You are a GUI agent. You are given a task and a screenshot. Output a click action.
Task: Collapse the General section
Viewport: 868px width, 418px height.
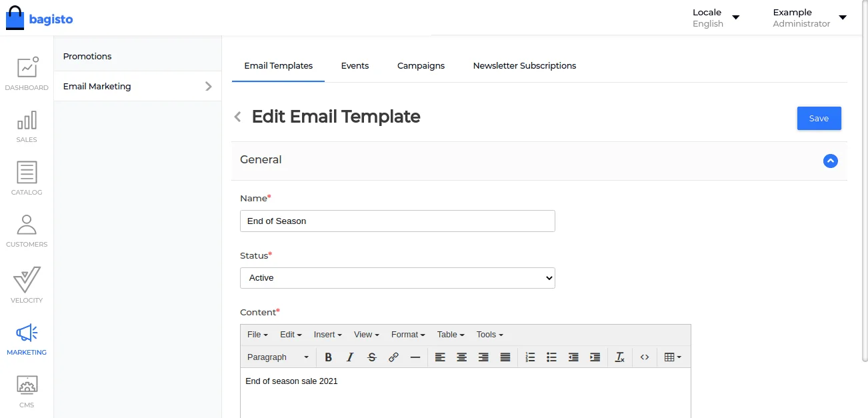pyautogui.click(x=830, y=161)
